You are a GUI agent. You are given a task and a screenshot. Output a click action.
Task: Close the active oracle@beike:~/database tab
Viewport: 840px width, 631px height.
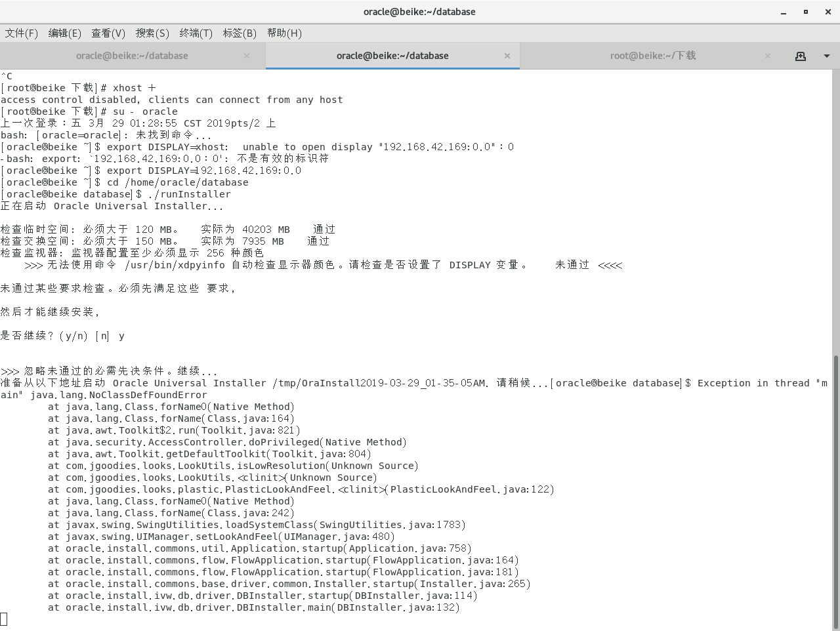click(x=507, y=56)
